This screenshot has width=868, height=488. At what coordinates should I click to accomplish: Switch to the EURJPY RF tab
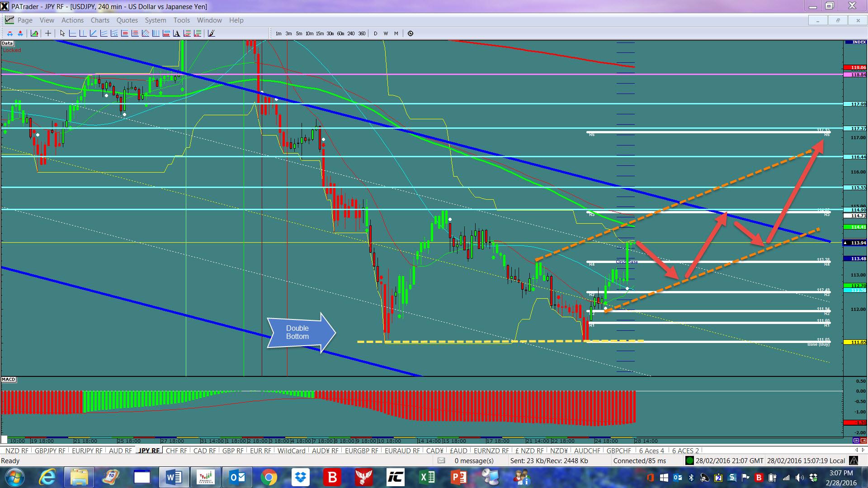[87, 450]
